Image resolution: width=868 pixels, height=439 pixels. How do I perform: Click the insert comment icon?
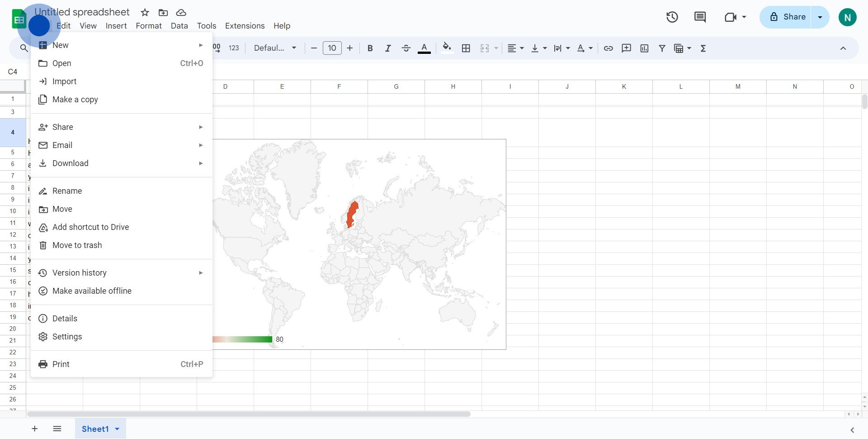click(x=626, y=48)
